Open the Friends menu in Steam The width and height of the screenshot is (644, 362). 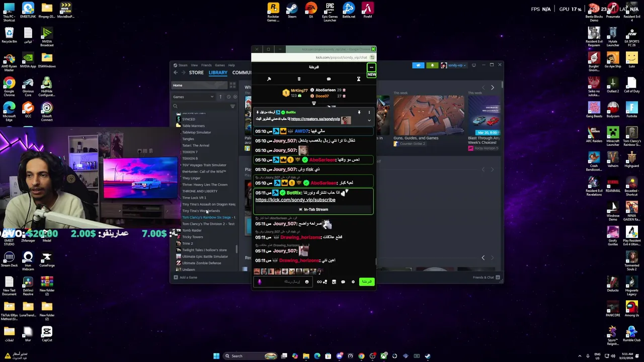click(206, 65)
